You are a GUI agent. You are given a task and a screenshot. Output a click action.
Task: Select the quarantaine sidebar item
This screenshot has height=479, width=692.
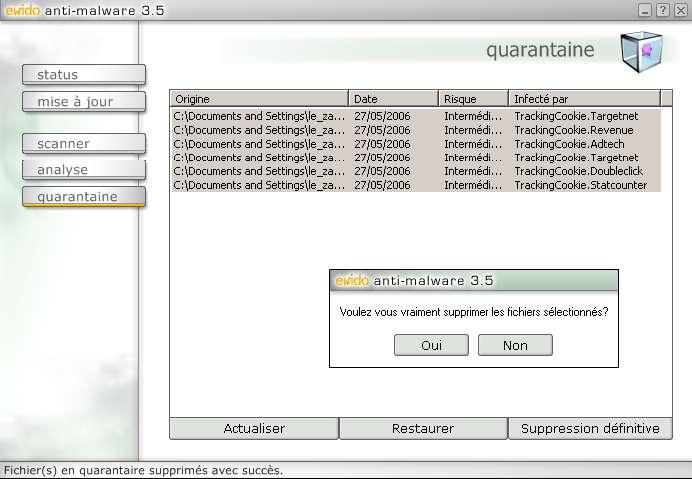pyautogui.click(x=84, y=196)
